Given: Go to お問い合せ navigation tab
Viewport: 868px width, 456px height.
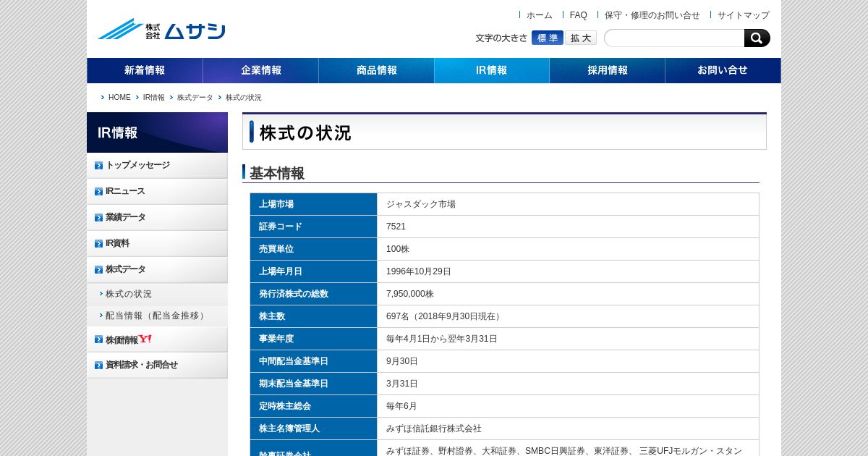Looking at the screenshot, I should tap(723, 70).
